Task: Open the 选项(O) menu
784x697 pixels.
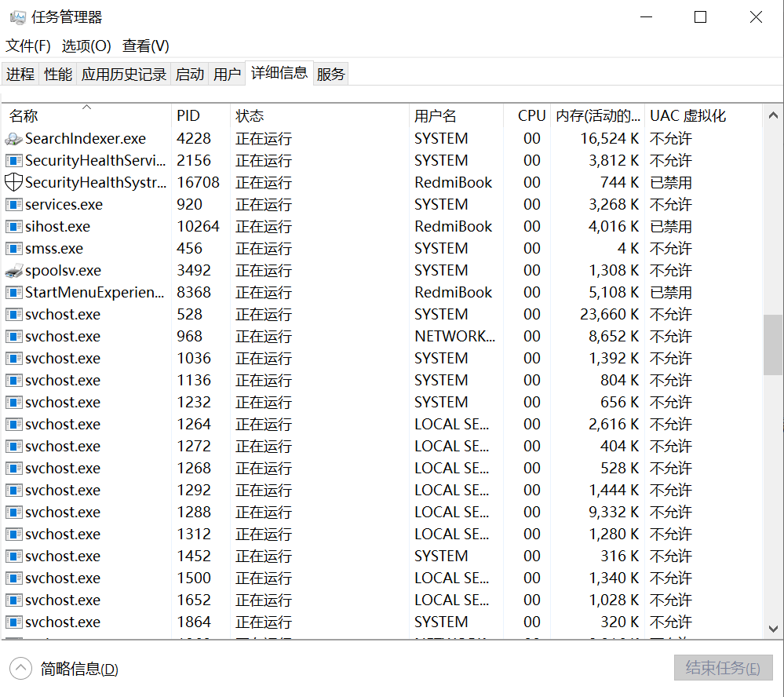Action: (86, 46)
